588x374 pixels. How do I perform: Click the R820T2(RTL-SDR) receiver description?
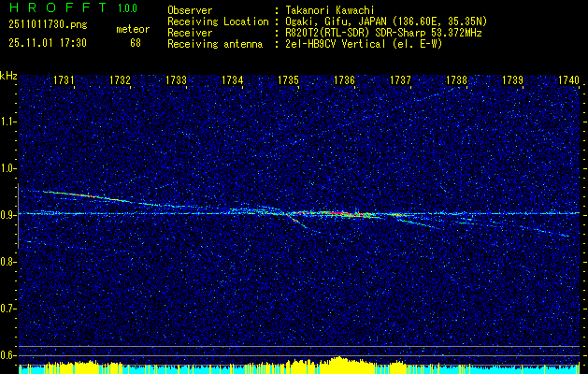pos(382,33)
